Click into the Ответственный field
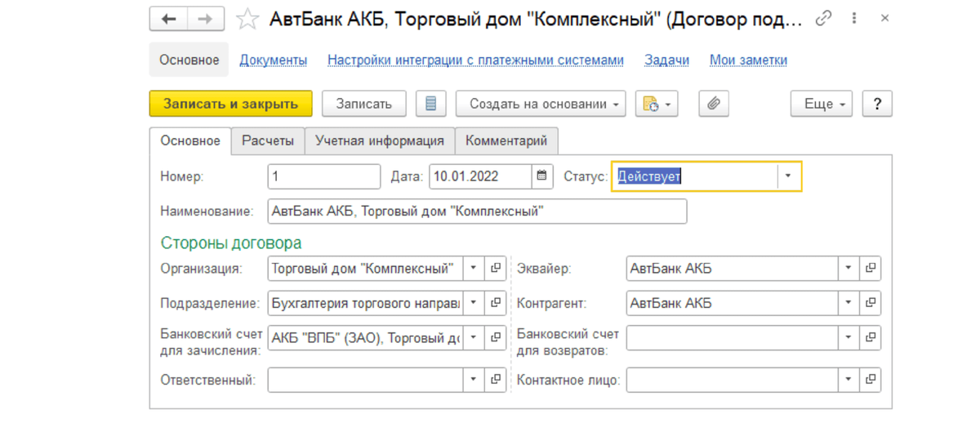Screen dimensions: 980x441 [x=365, y=380]
